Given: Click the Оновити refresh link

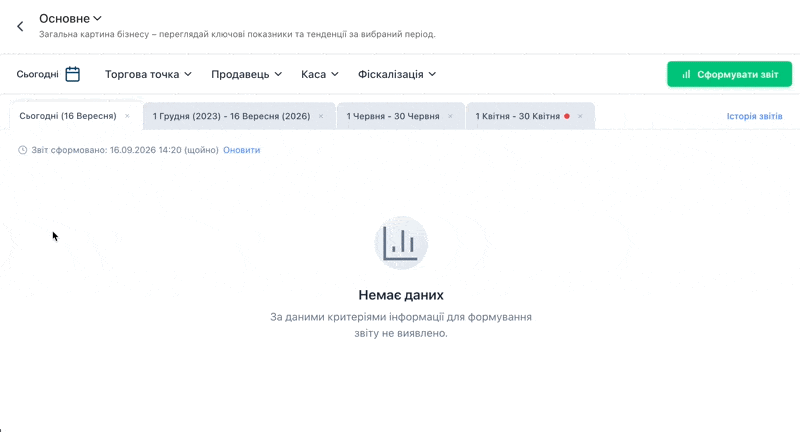Looking at the screenshot, I should click(x=242, y=150).
